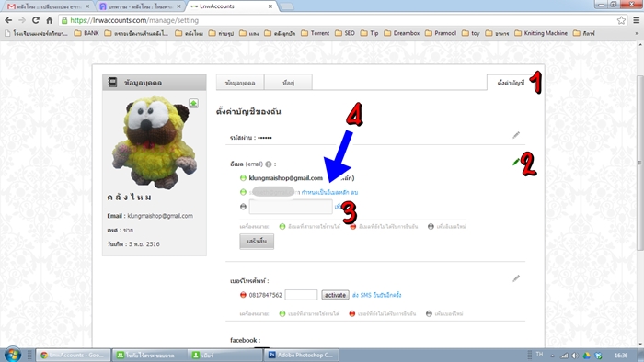Switch to the address tab
Screen dimensions: 644x362
(288, 83)
